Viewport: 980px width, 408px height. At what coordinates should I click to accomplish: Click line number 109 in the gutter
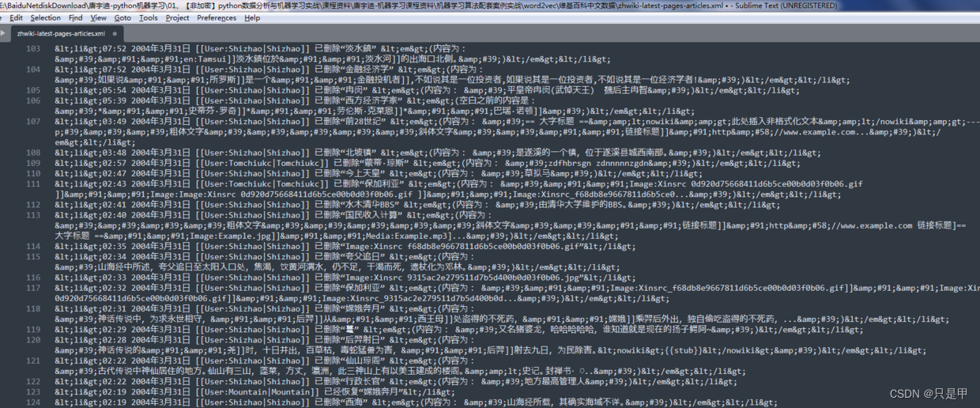click(32, 163)
